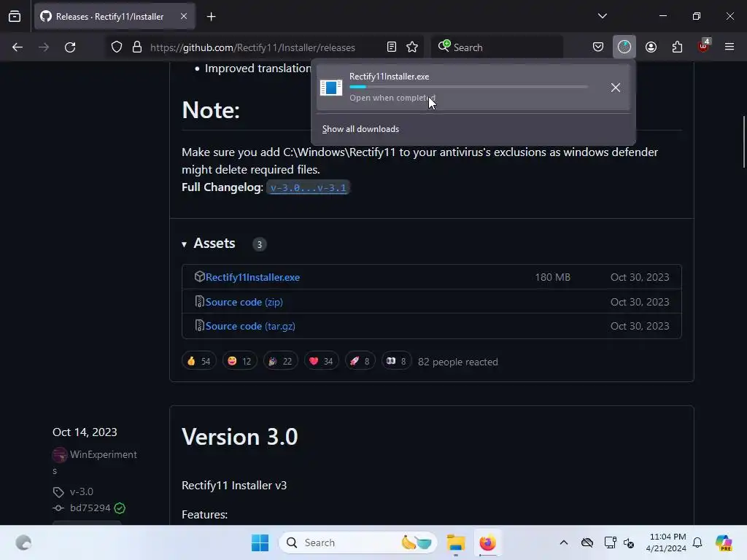Show all downloads
The width and height of the screenshot is (747, 560).
[x=360, y=129]
